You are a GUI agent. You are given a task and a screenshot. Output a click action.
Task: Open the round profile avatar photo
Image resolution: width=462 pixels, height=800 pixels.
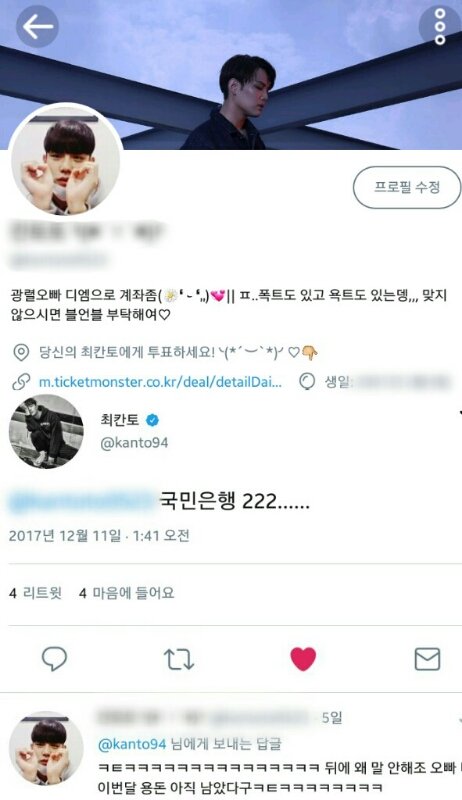[x=66, y=161]
